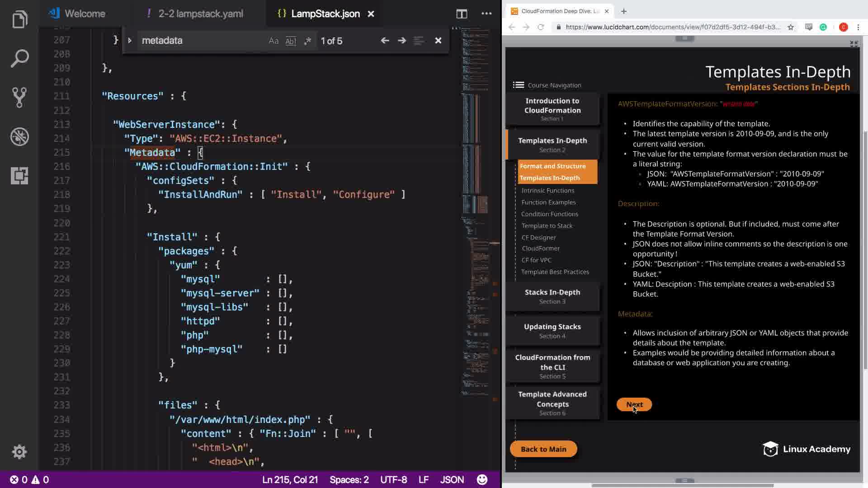Go to next match arrow in find widget
Image resolution: width=868 pixels, height=488 pixels.
(401, 41)
